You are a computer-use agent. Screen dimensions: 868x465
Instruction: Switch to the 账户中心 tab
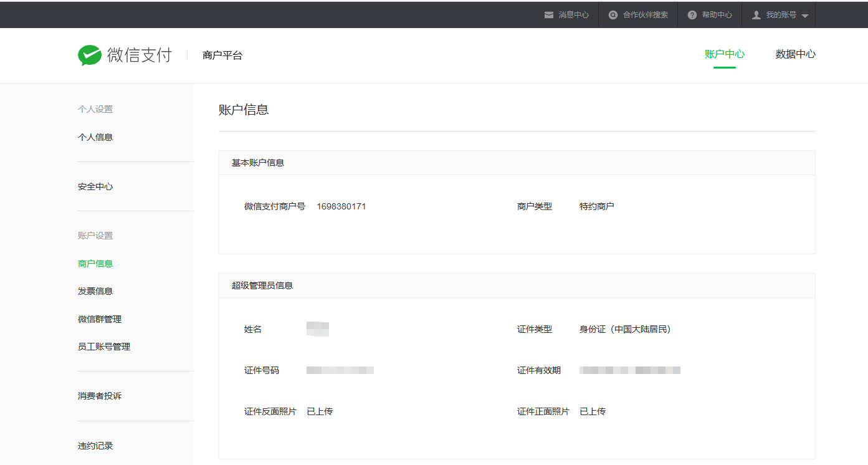[725, 54]
